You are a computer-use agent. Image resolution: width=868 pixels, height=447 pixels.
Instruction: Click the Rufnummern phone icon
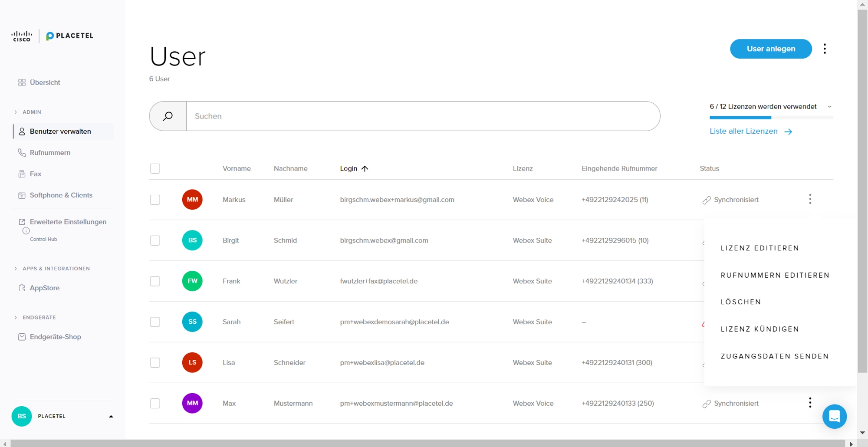(x=22, y=153)
